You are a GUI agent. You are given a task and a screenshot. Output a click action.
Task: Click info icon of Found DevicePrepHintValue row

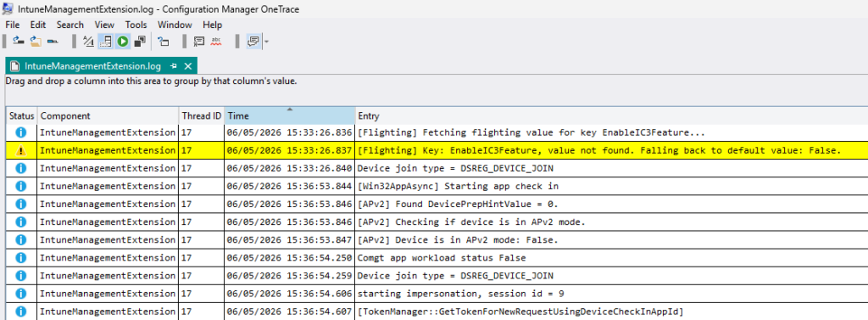21,204
